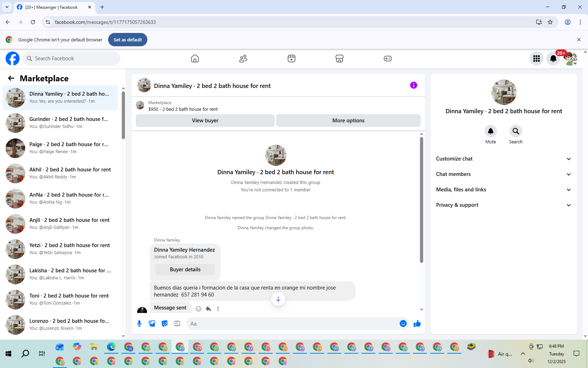This screenshot has width=588, height=368.
Task: Open emoji picker in message box
Action: (403, 323)
